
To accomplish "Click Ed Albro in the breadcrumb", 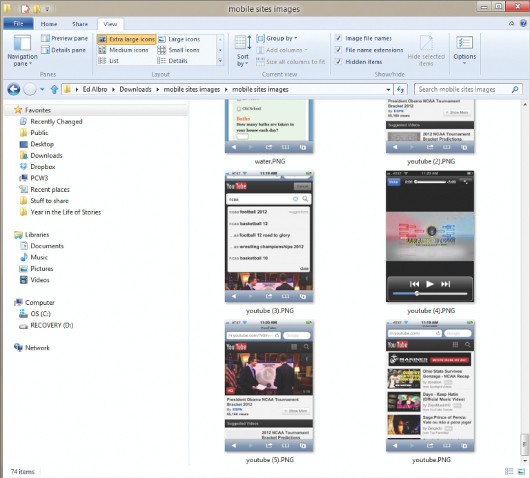I will click(x=95, y=90).
